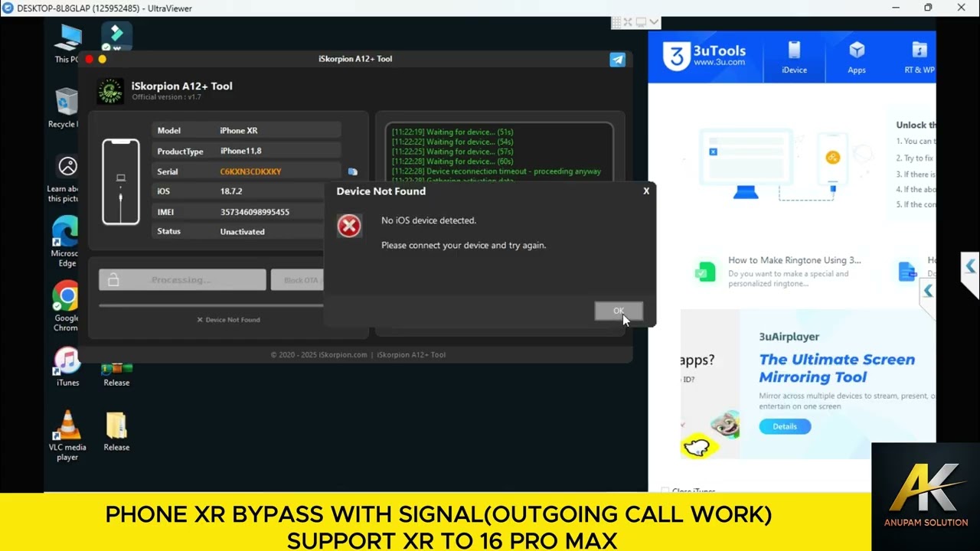This screenshot has width=980, height=551.
Task: Click the UltraViewer toolbar monitor icon
Action: [642, 22]
